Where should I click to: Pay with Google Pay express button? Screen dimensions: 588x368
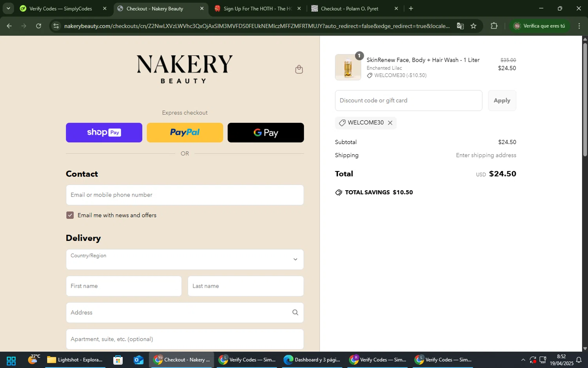click(x=266, y=133)
